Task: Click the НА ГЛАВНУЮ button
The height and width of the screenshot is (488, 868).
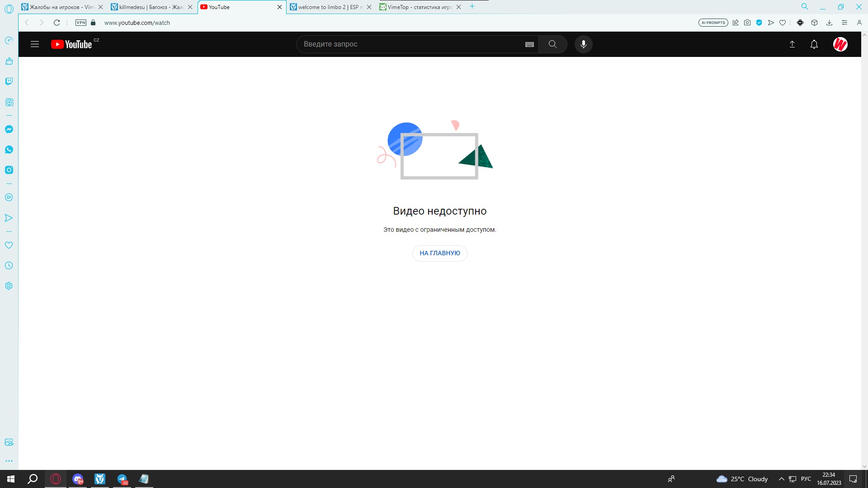Action: (x=439, y=253)
